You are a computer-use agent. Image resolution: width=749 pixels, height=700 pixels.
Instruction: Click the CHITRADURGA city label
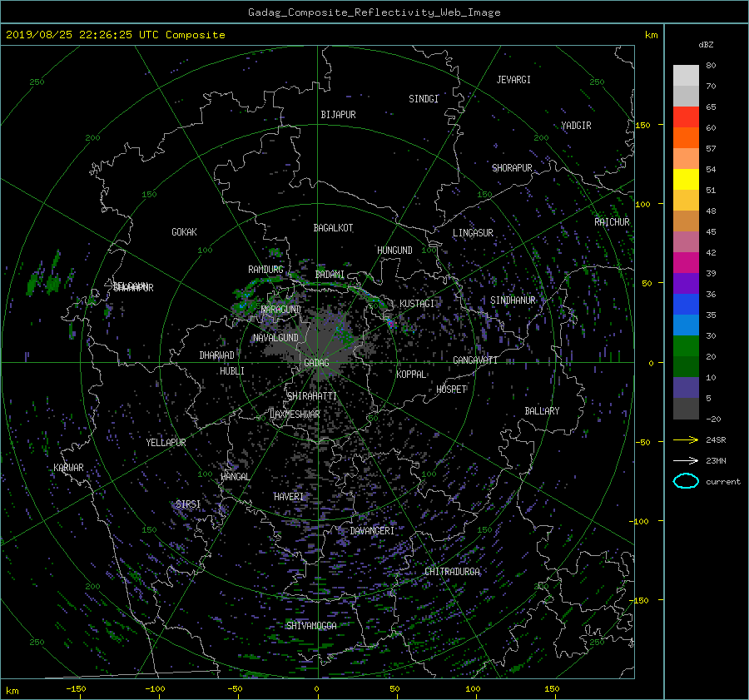point(452,572)
